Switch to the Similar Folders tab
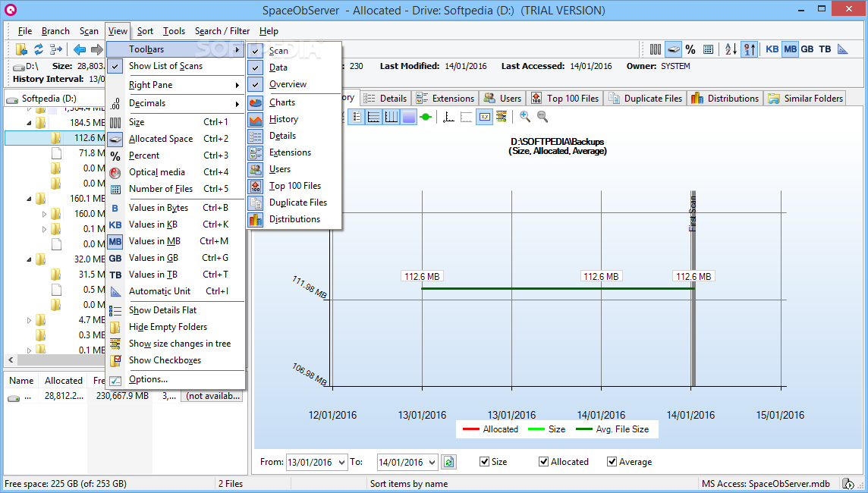This screenshot has height=493, width=868. (x=806, y=99)
